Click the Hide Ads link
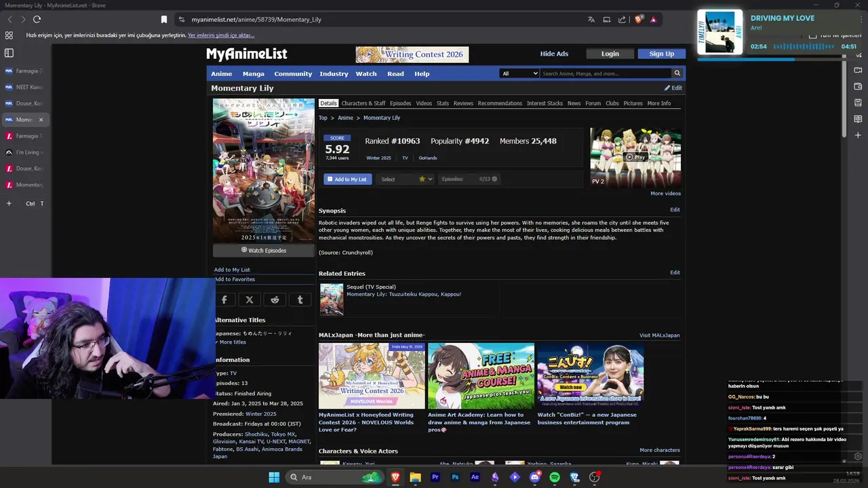 pos(554,54)
